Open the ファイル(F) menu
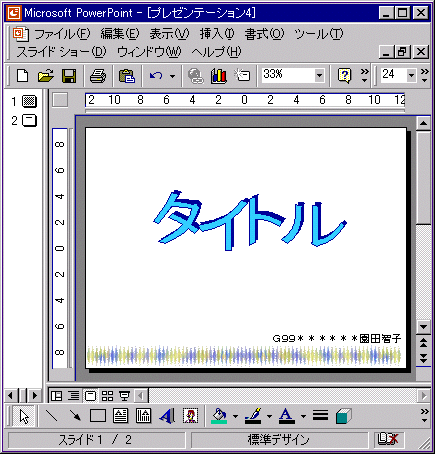 pos(62,34)
